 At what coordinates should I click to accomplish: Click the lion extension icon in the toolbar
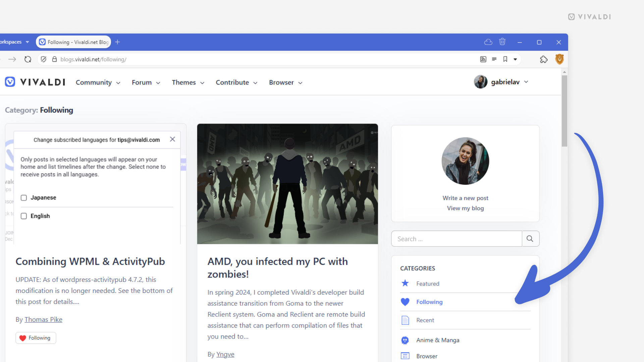pos(559,59)
